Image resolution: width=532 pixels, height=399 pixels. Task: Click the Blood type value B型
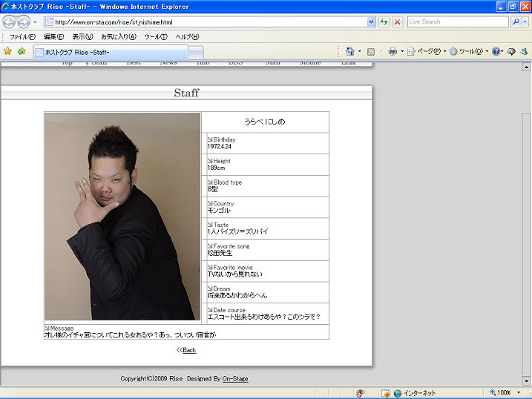[213, 189]
